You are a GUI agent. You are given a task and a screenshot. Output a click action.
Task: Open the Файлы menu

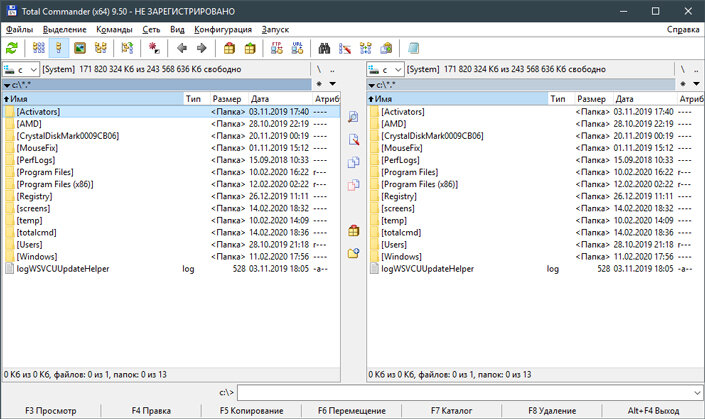click(19, 30)
